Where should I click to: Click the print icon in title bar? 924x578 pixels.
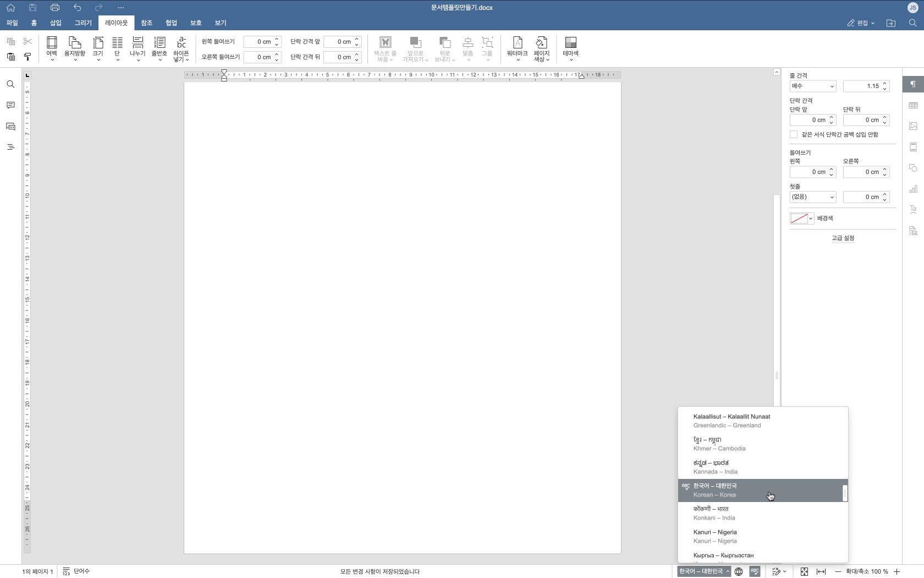tap(54, 8)
